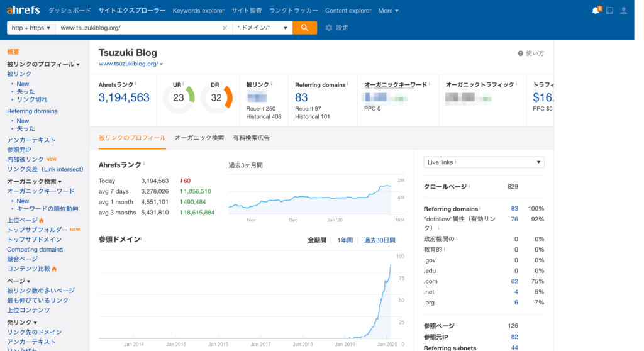
Task: Clear the URL field with X icon
Action: pyautogui.click(x=225, y=28)
